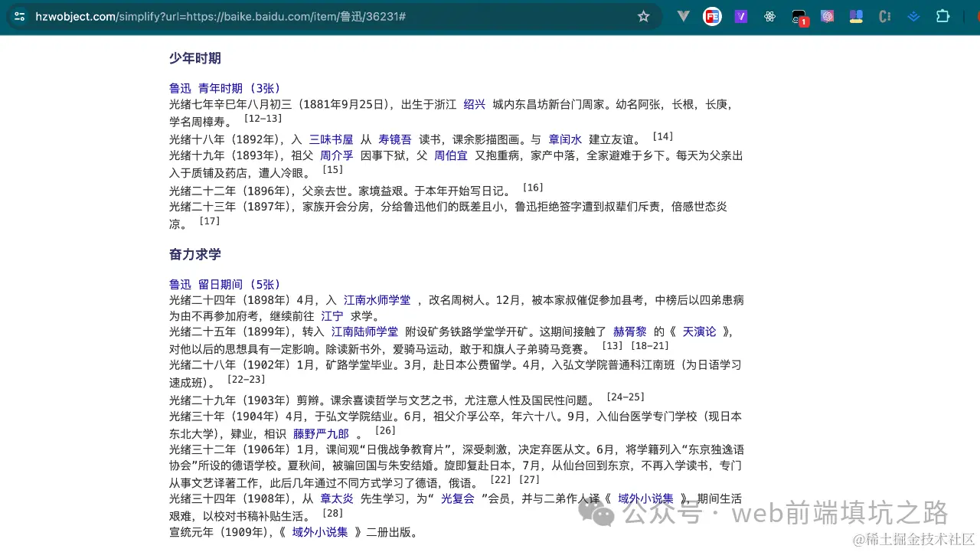
Task: Click citation [18-21]
Action: (x=649, y=346)
